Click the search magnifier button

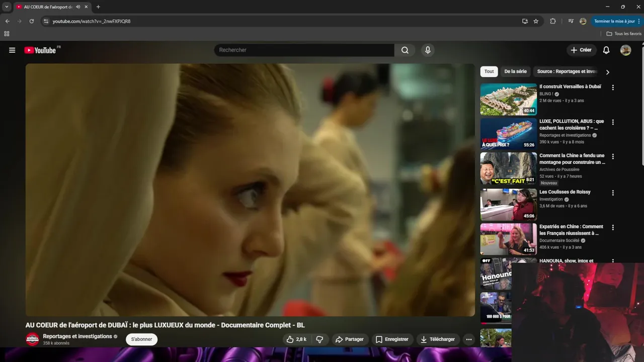point(405,50)
